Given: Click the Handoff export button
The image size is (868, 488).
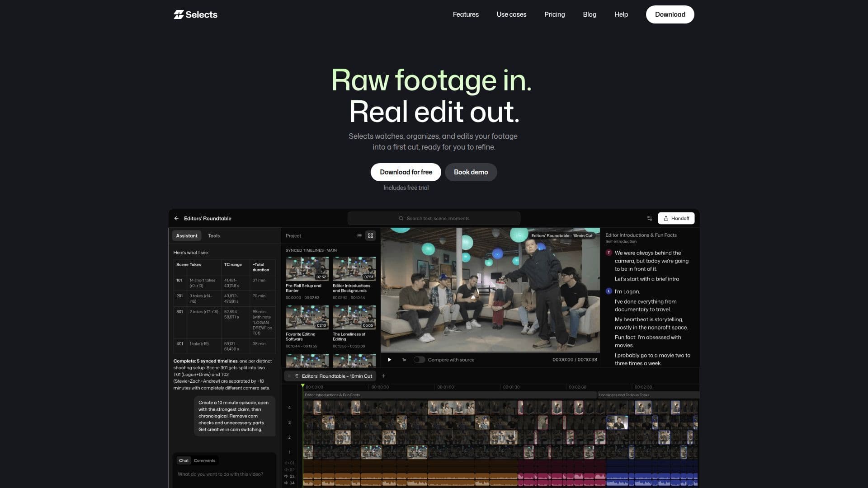Looking at the screenshot, I should pyautogui.click(x=676, y=218).
